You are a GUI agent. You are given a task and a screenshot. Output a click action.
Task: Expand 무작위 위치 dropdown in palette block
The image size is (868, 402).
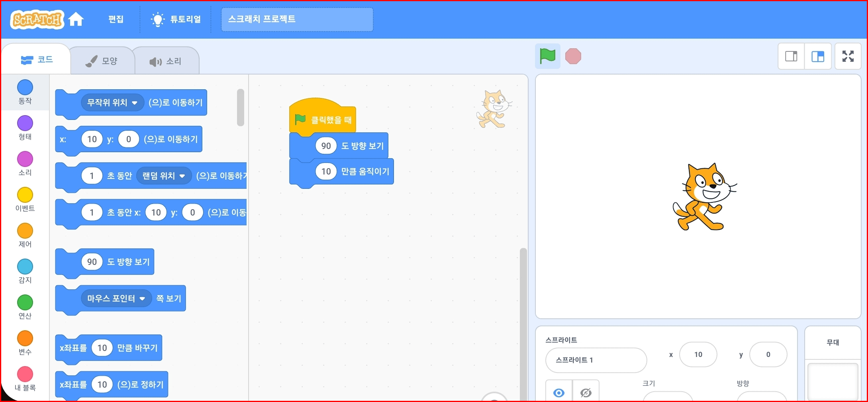[x=113, y=103]
